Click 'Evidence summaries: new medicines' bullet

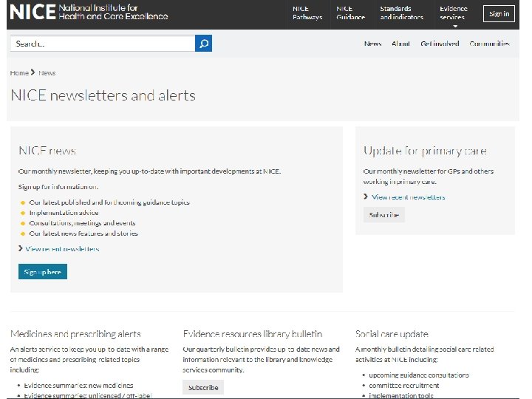(x=79, y=386)
